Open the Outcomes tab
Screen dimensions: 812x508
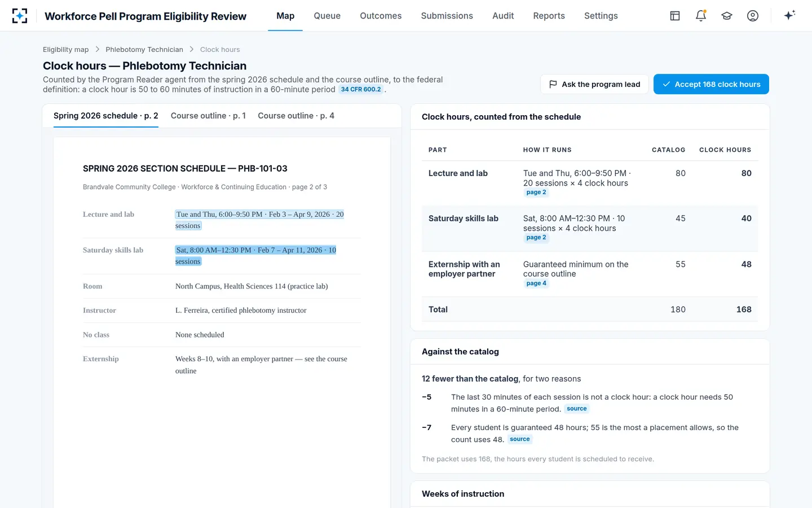pyautogui.click(x=381, y=16)
